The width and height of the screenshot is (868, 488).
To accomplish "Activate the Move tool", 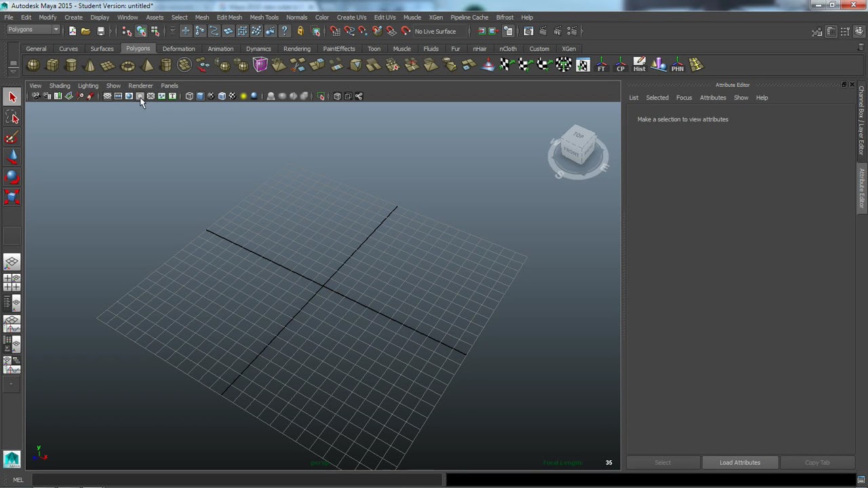I will tap(12, 158).
